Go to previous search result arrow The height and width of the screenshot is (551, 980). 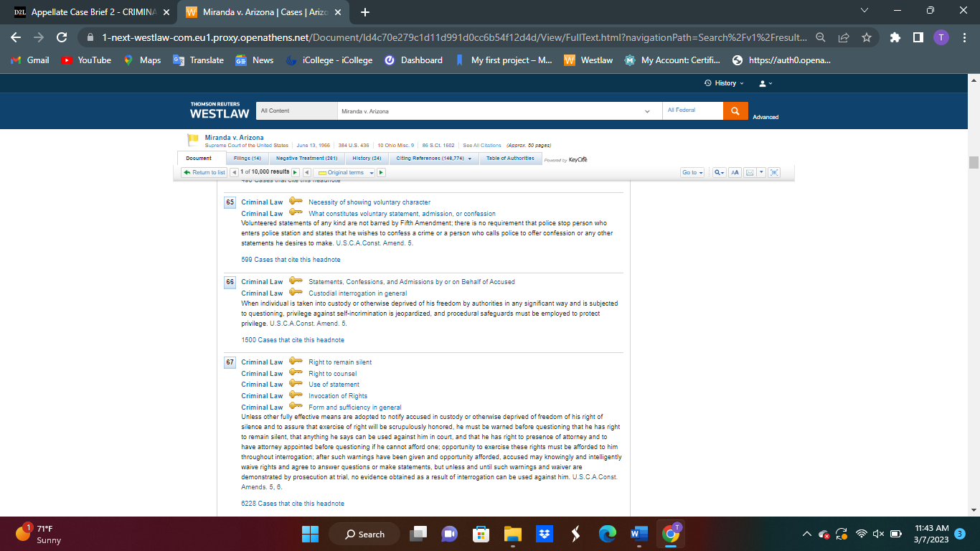(234, 172)
